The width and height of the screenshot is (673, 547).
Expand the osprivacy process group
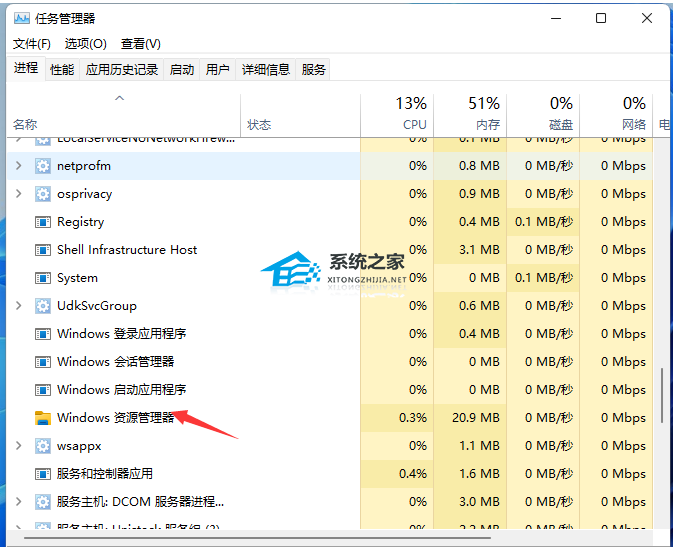click(18, 194)
